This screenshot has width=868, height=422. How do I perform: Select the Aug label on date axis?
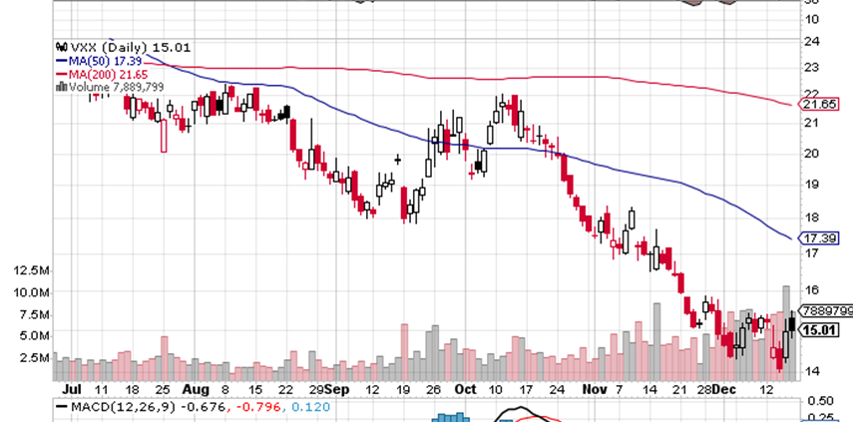click(196, 388)
